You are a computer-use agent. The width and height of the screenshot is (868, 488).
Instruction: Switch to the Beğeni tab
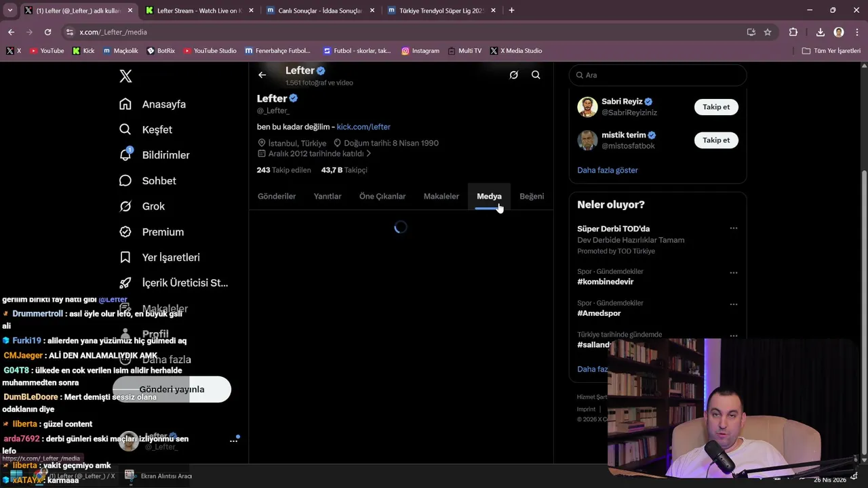(x=532, y=197)
